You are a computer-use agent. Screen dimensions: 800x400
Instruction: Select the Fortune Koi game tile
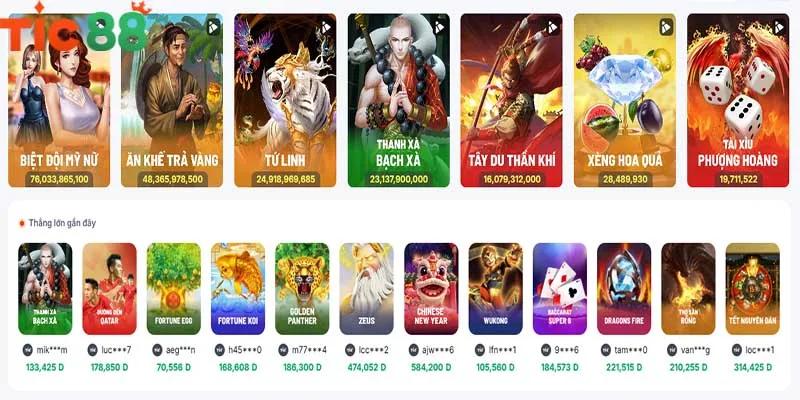click(x=238, y=289)
